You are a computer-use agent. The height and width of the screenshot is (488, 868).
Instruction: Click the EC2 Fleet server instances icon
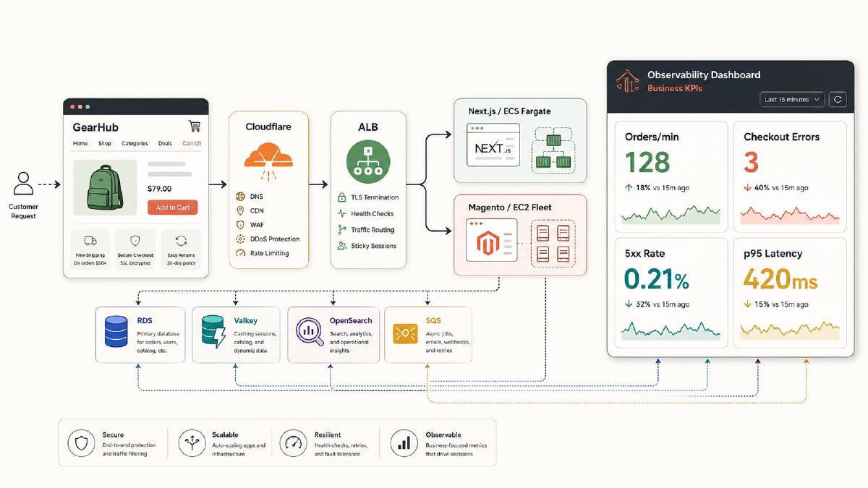click(553, 244)
